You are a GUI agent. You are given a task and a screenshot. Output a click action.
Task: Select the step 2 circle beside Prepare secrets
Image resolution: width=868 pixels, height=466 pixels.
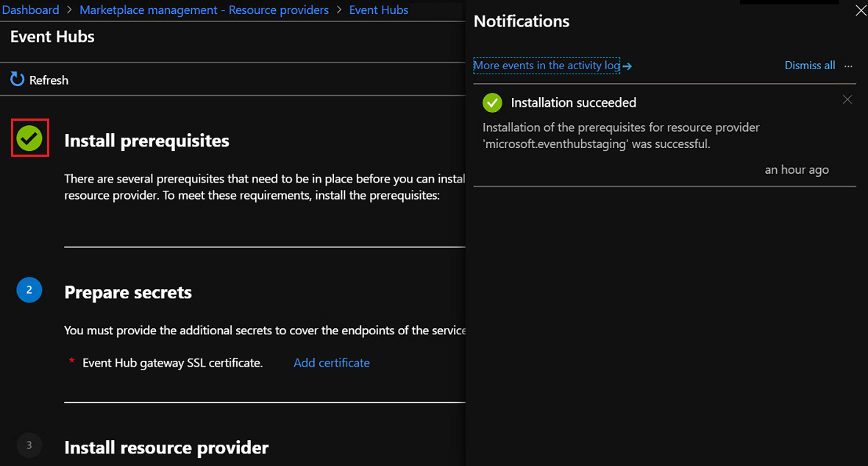point(29,290)
